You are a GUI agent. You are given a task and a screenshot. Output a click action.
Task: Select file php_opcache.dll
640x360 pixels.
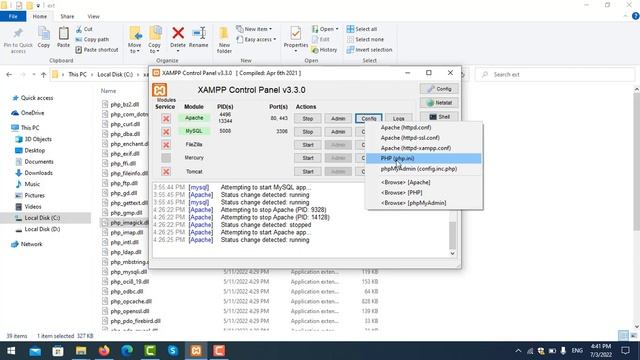click(131, 302)
